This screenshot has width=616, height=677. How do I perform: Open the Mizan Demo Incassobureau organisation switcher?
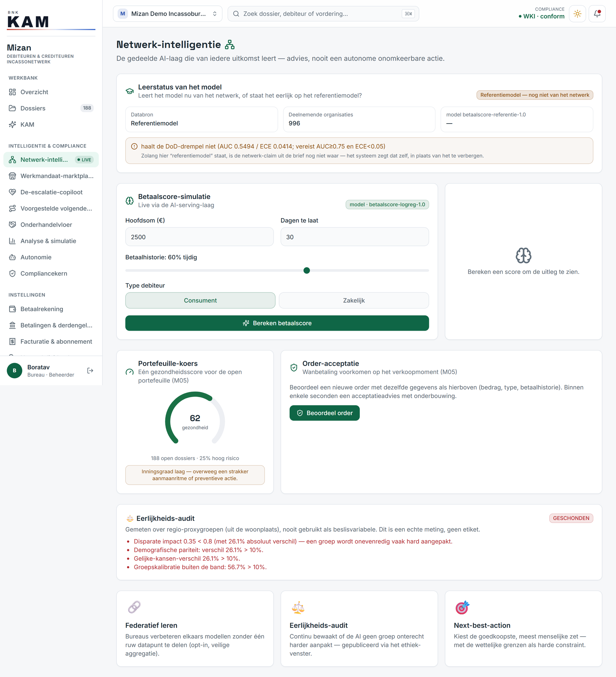click(167, 14)
